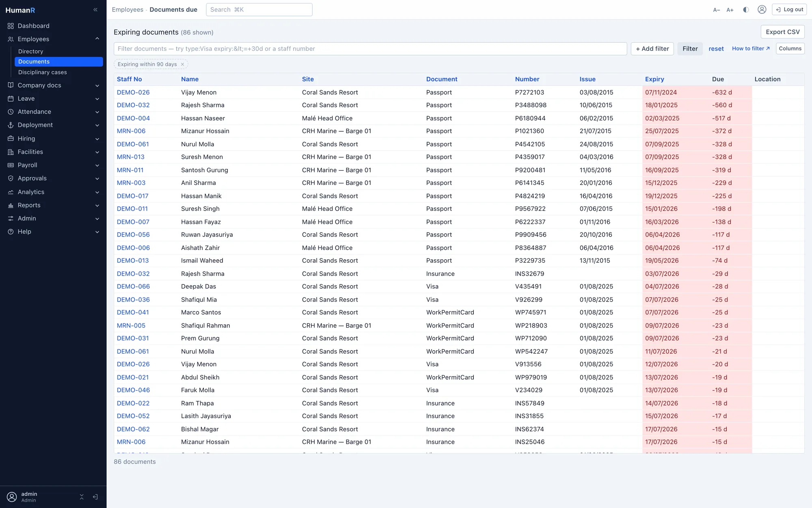Open the Reports menu item
812x508 pixels.
pos(53,205)
